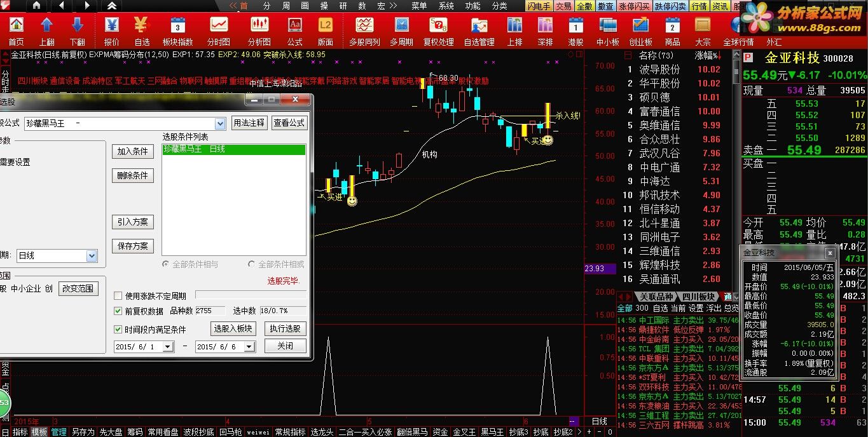Screen dimensions: 868x437
Task: Click 涨停闪买 button in top bar
Action: [635, 6]
